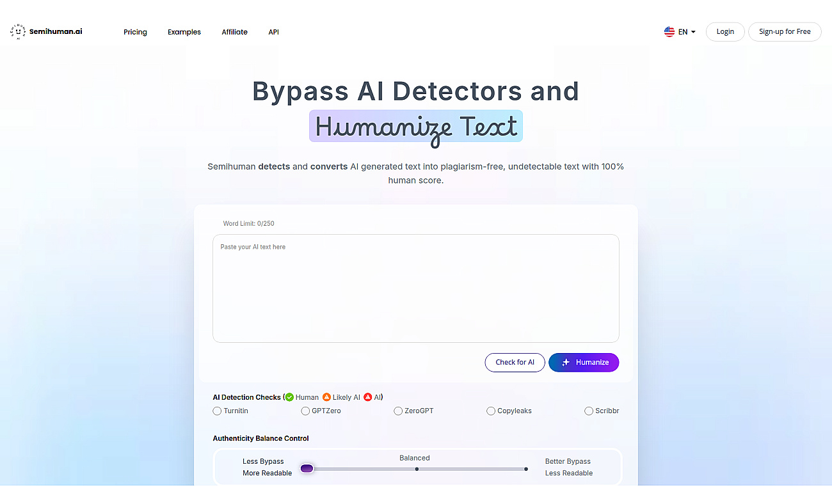Click the Humanize Text highlighted heading
832x504 pixels.
416,127
